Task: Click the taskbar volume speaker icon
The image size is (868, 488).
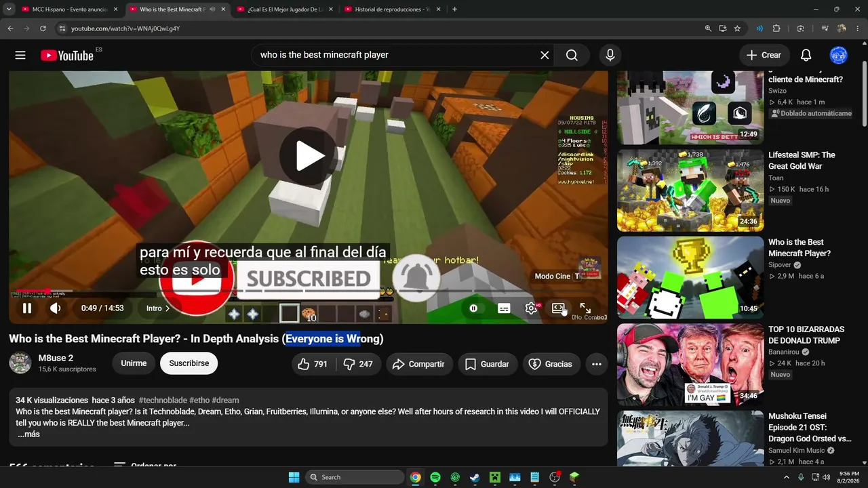Action: (827, 477)
